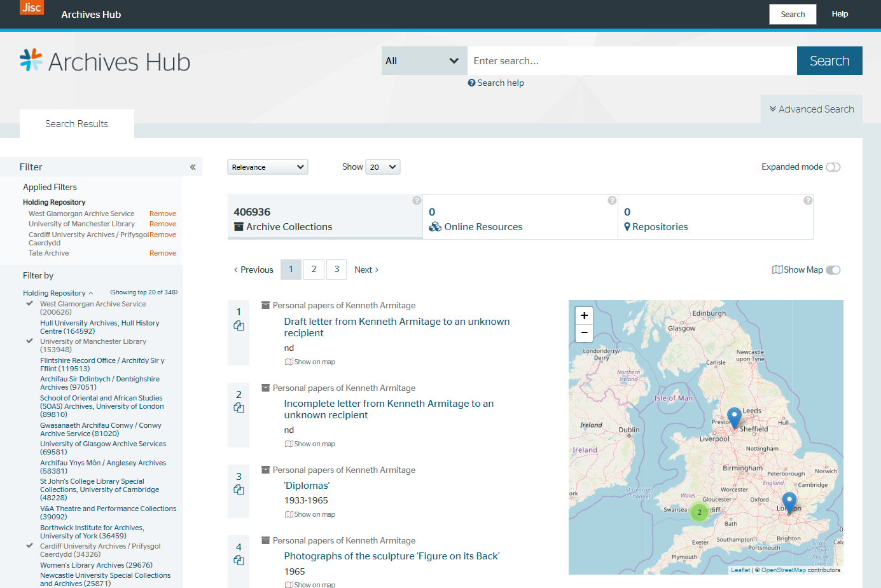Open Leaflet attribution link
Screen dimensions: 881x588
tap(740, 570)
